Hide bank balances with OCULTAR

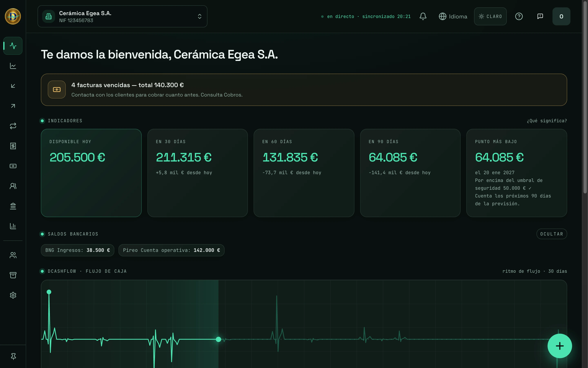tap(551, 234)
